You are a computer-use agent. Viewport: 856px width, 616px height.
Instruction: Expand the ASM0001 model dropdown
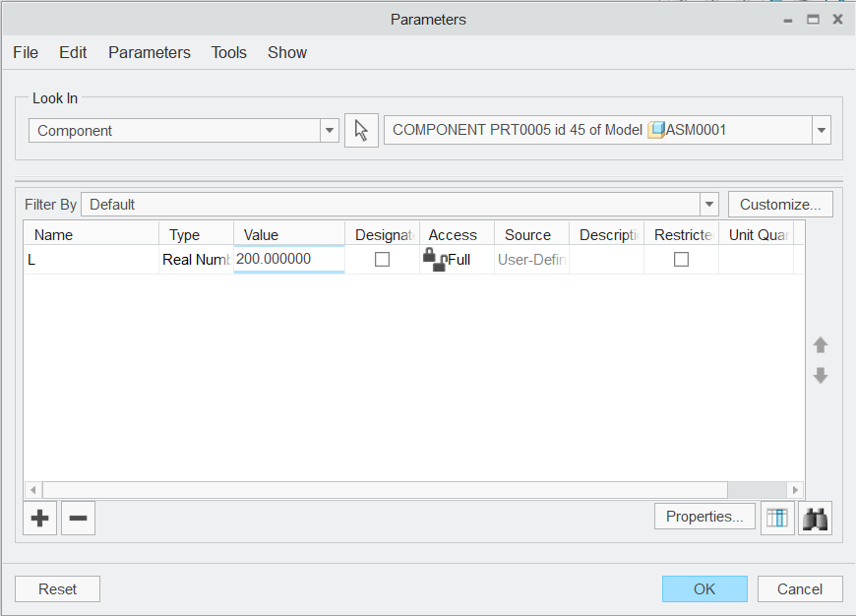[x=821, y=129]
